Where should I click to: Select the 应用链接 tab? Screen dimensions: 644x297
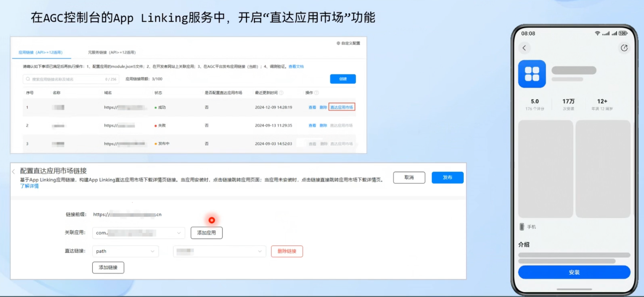[x=41, y=52]
